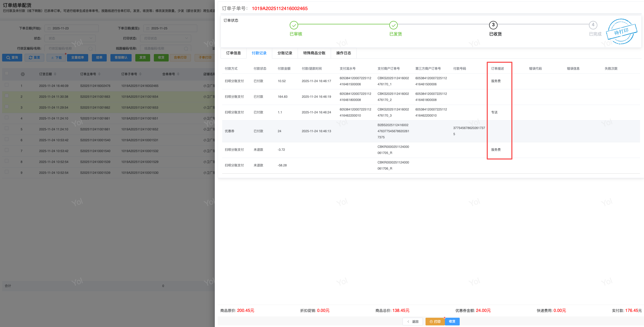
Task: Open the 行政区编码/名称 lookup field
Action: (70, 48)
